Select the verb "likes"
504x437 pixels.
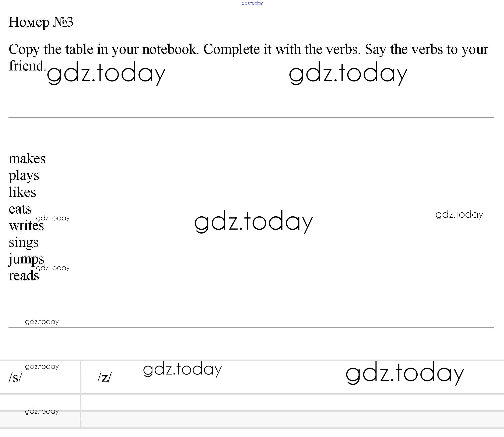point(22,192)
